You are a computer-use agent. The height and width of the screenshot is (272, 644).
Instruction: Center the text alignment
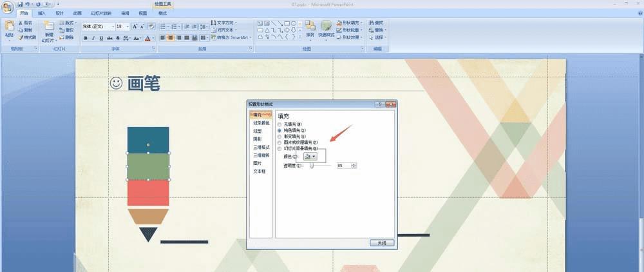(x=171, y=38)
